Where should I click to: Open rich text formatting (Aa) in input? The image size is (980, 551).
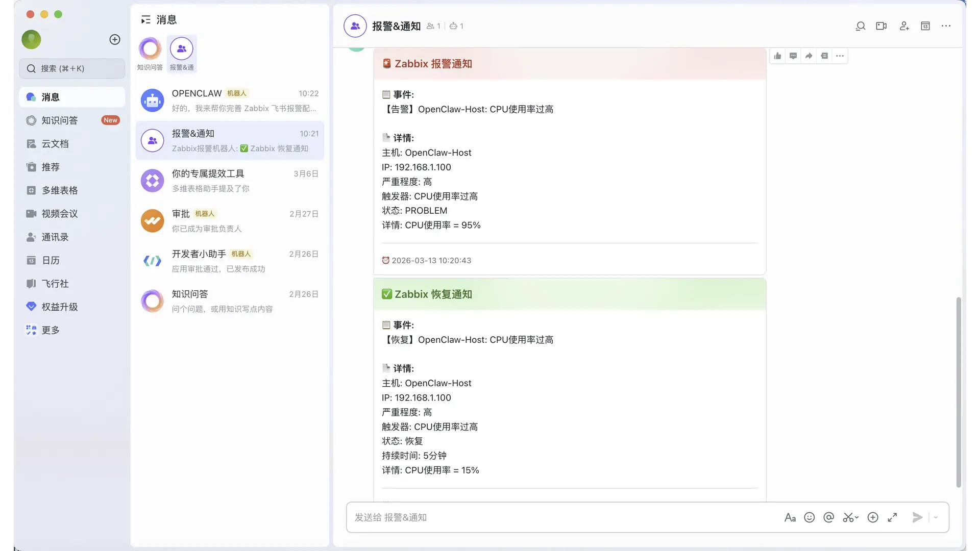[x=790, y=517]
